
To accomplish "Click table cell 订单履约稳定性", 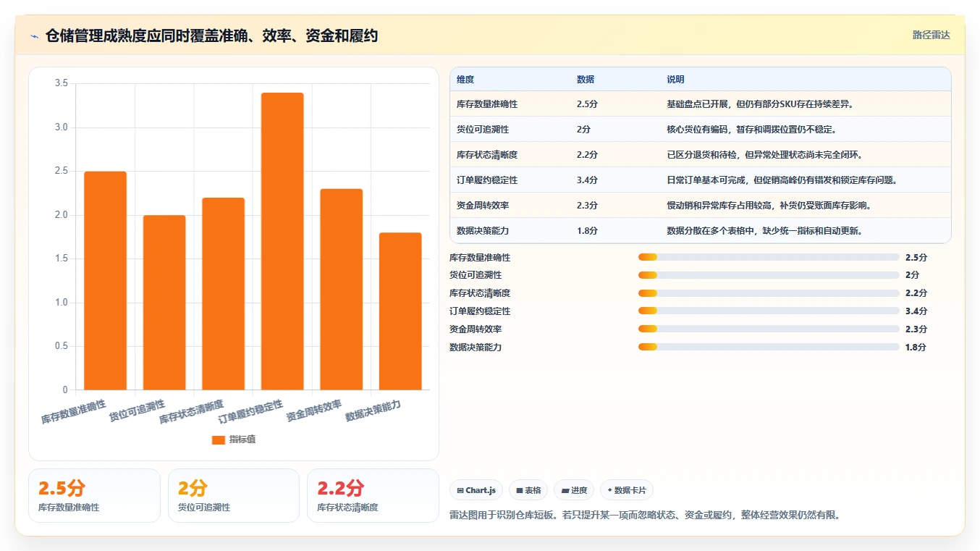I will tap(487, 180).
